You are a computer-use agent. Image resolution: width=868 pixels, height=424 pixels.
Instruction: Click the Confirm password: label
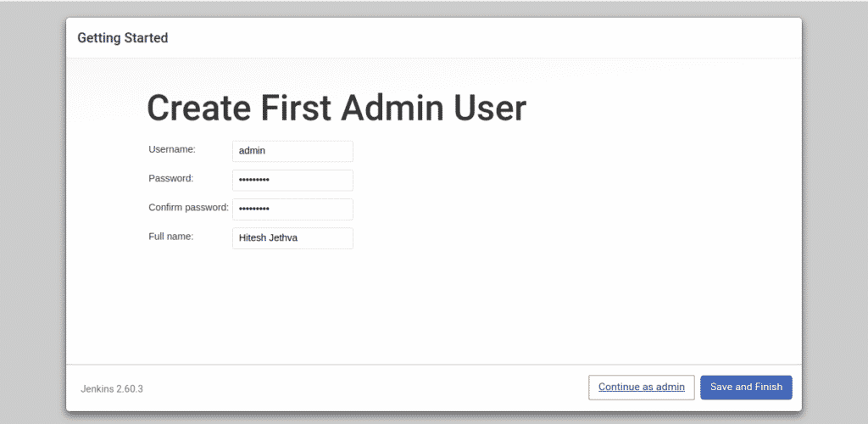189,208
